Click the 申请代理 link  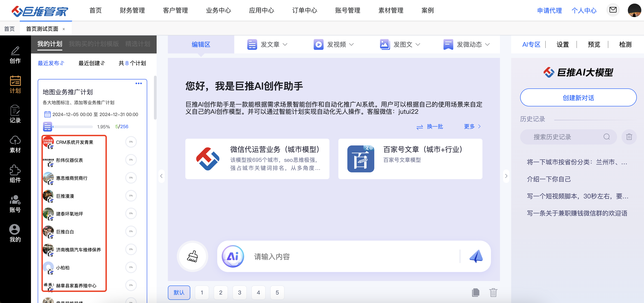pos(550,11)
